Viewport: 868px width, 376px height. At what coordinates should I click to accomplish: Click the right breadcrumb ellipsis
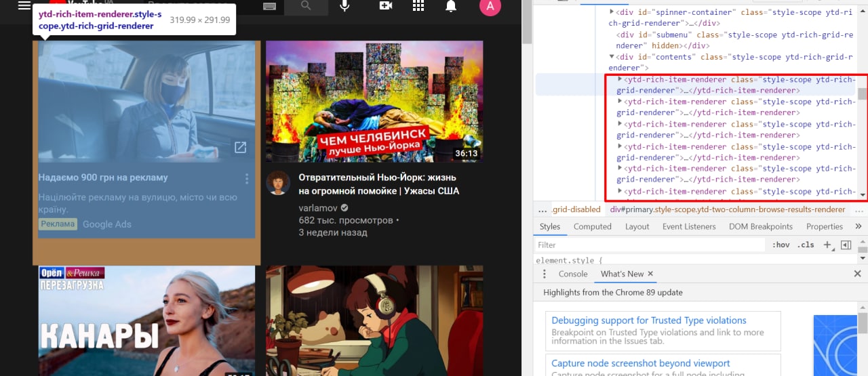pos(859,209)
